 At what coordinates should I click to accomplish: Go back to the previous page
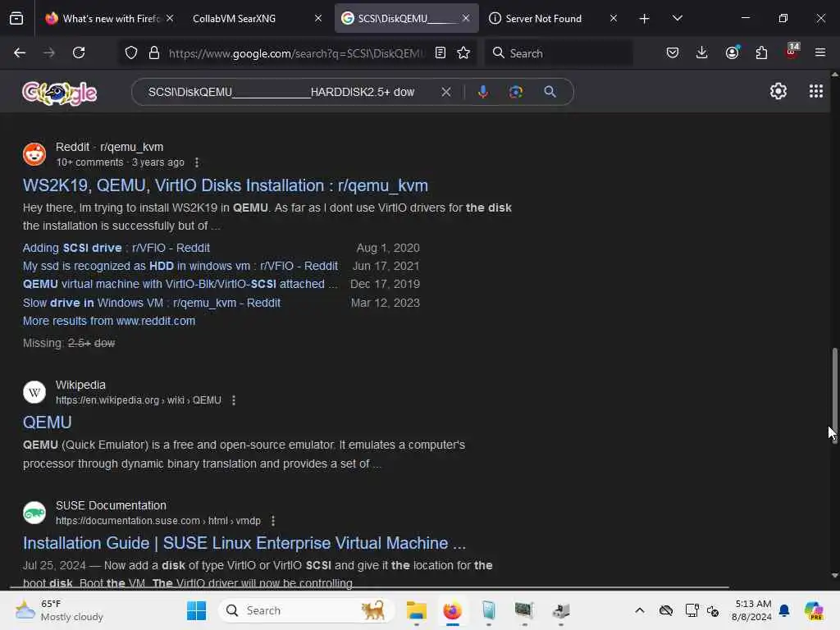click(20, 52)
